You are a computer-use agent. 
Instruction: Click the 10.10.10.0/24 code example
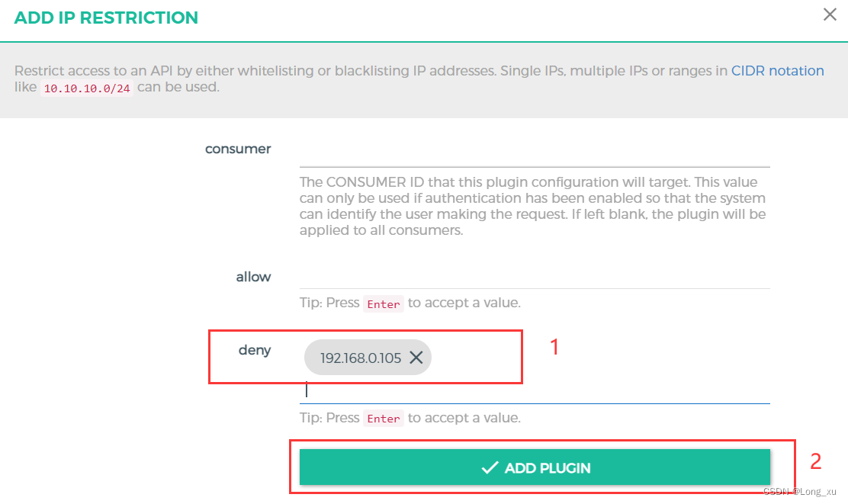[x=86, y=88]
